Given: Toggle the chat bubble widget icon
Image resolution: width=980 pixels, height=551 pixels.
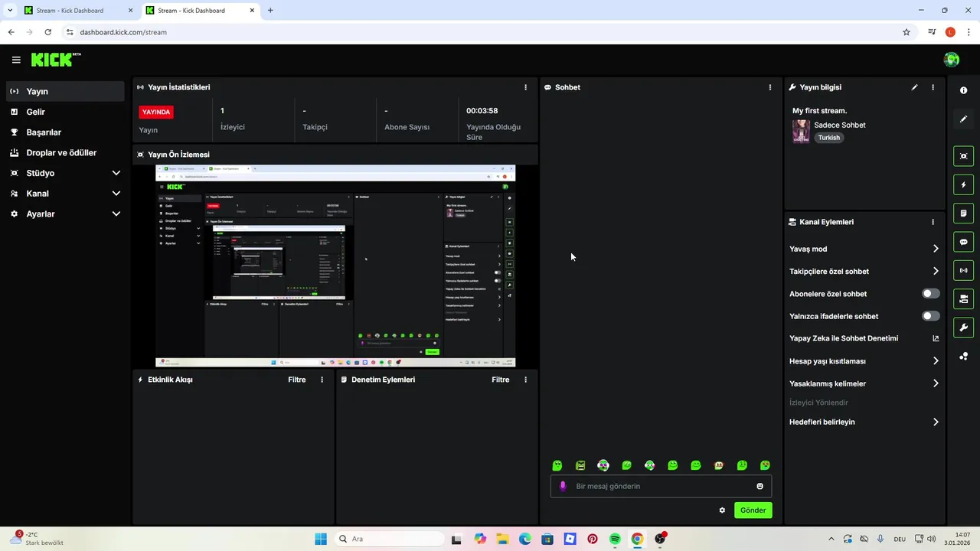Looking at the screenshot, I should pos(964,242).
